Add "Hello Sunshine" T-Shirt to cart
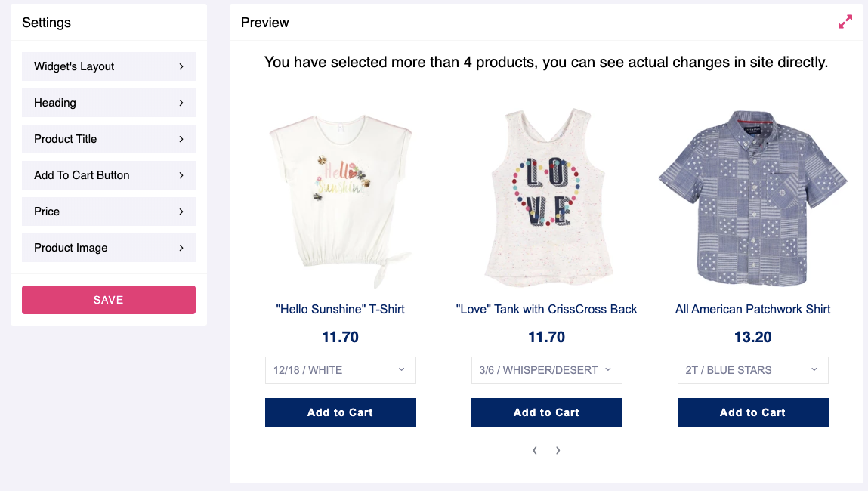Image resolution: width=868 pixels, height=491 pixels. (x=341, y=412)
